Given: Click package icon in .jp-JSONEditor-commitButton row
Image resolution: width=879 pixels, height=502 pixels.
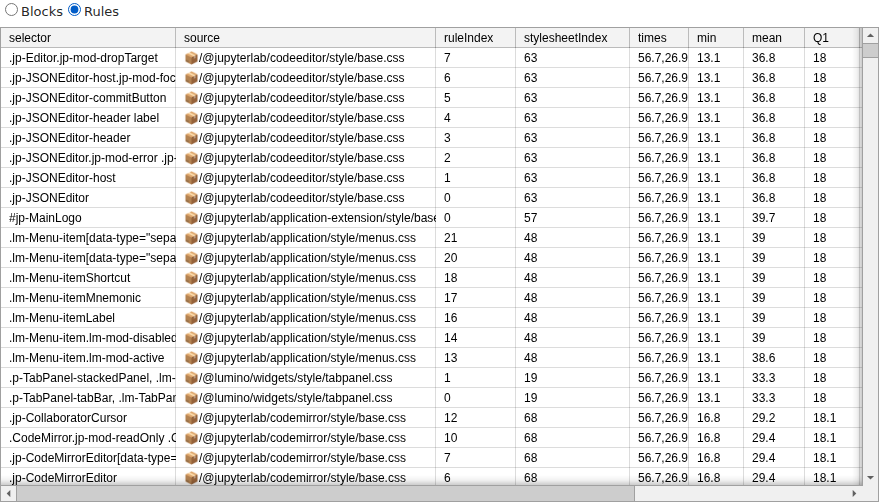Looking at the screenshot, I should pos(191,98).
